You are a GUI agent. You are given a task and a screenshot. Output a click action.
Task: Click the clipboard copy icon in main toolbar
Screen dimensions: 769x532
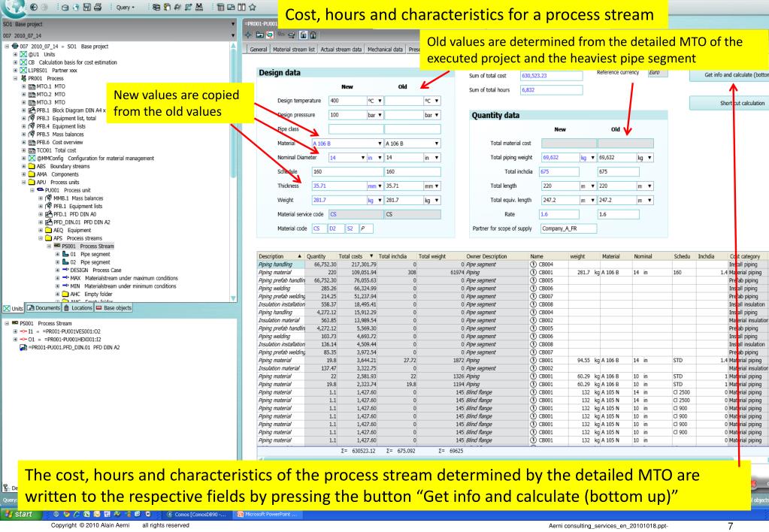pyautogui.click(x=167, y=7)
